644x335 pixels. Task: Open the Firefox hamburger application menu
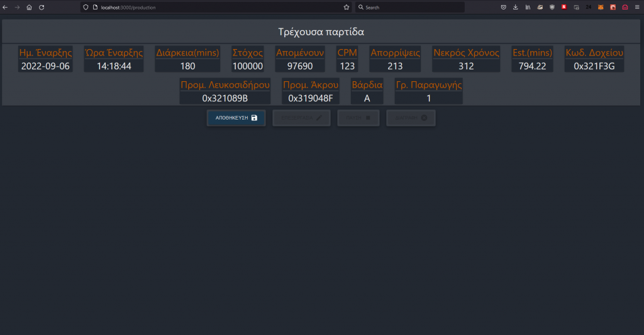tap(636, 7)
